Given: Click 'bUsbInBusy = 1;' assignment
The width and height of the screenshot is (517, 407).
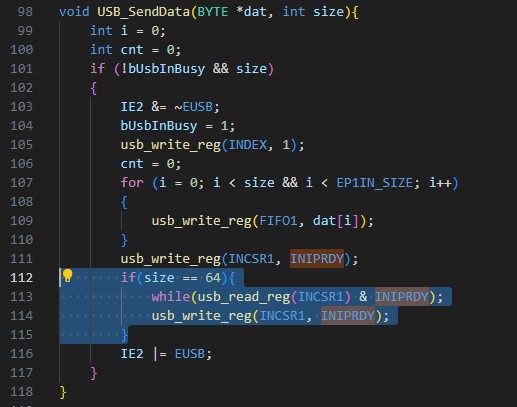Looking at the screenshot, I should (x=178, y=126).
